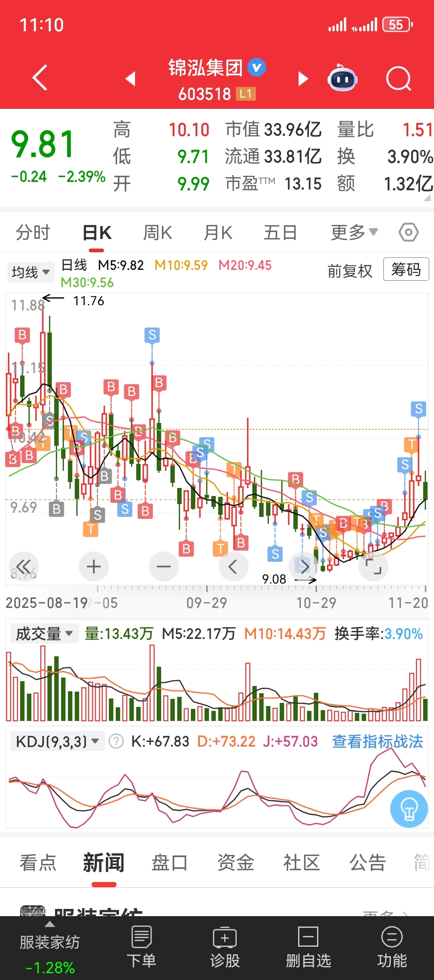434x980 pixels.
Task: Open the 公告 tab
Action: click(368, 862)
